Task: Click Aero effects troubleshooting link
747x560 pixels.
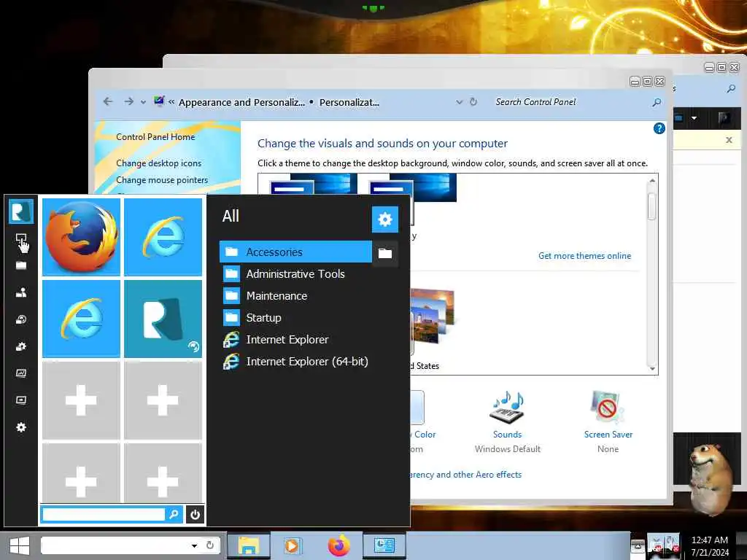Action: pyautogui.click(x=466, y=475)
